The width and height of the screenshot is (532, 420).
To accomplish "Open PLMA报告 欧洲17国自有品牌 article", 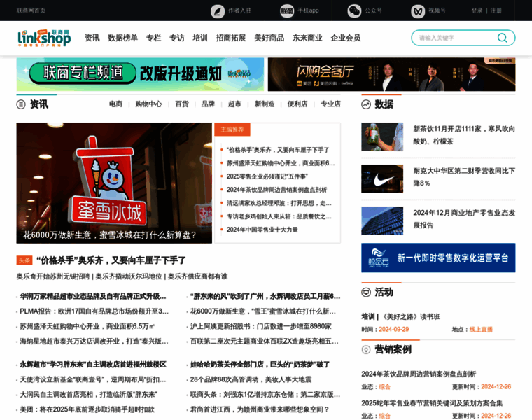I will click(94, 311).
